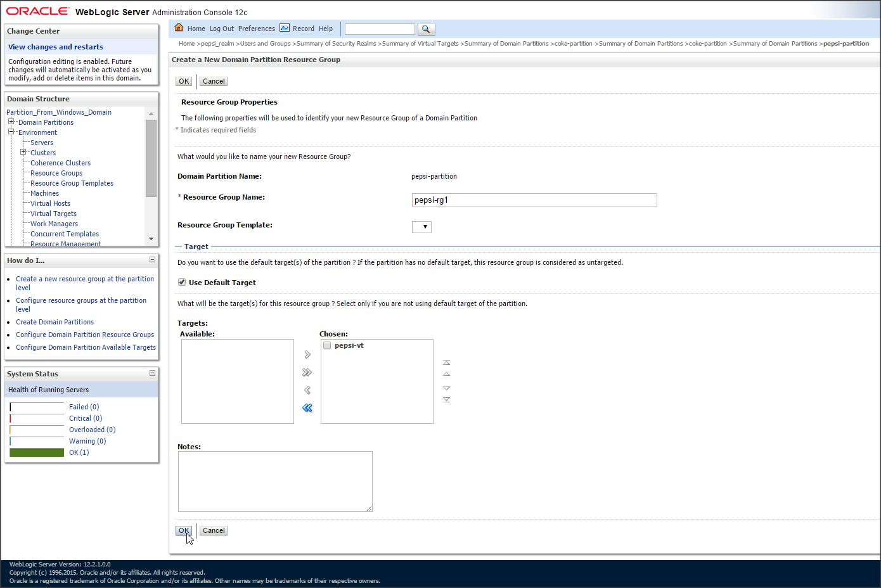
Task: Select Coherence Clusters tree item
Action: [60, 163]
